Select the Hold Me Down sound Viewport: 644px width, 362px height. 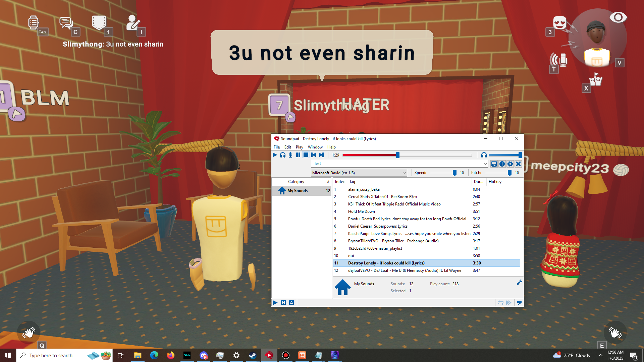[x=361, y=212]
